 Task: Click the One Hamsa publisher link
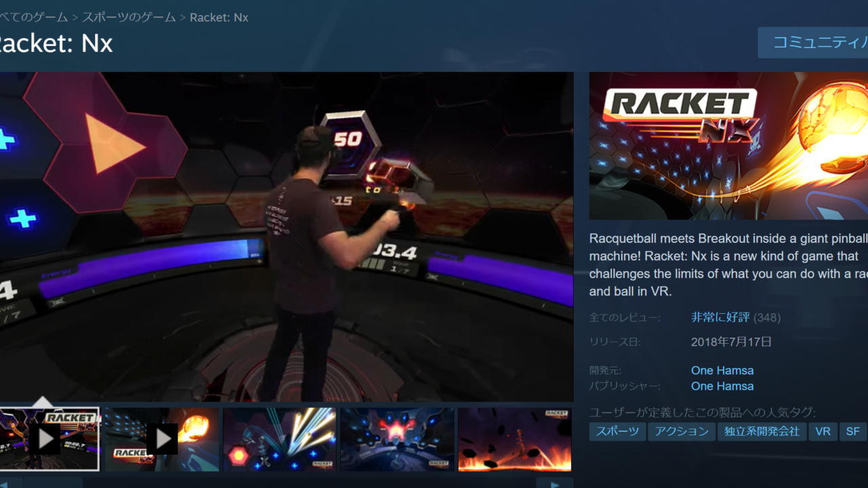(x=722, y=386)
